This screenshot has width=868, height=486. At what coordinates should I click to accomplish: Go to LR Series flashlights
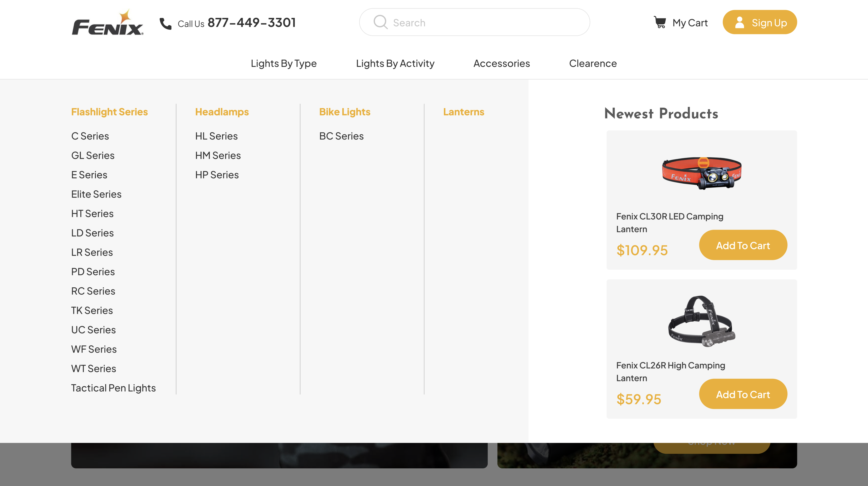(x=92, y=252)
